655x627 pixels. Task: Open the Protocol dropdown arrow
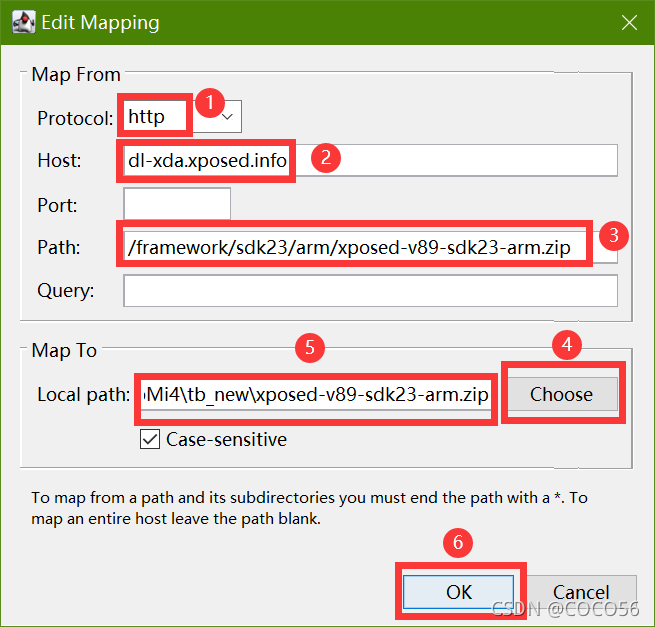tap(228, 117)
